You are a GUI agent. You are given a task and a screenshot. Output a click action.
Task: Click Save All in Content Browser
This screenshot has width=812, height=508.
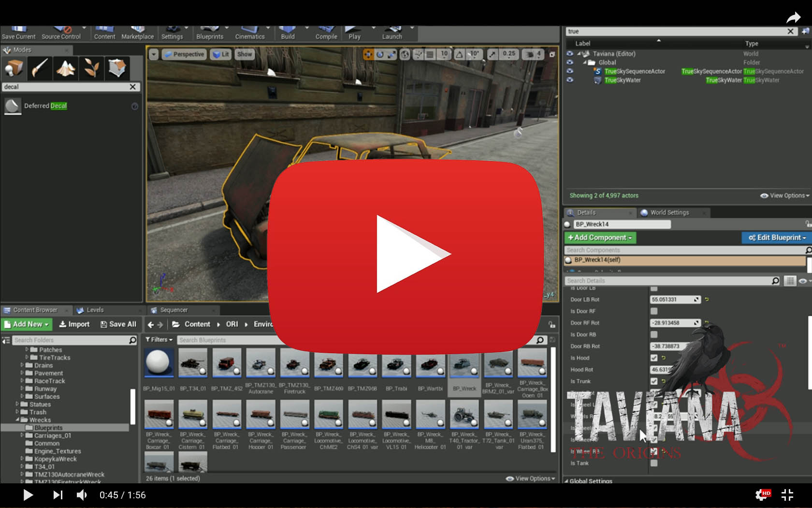(118, 324)
